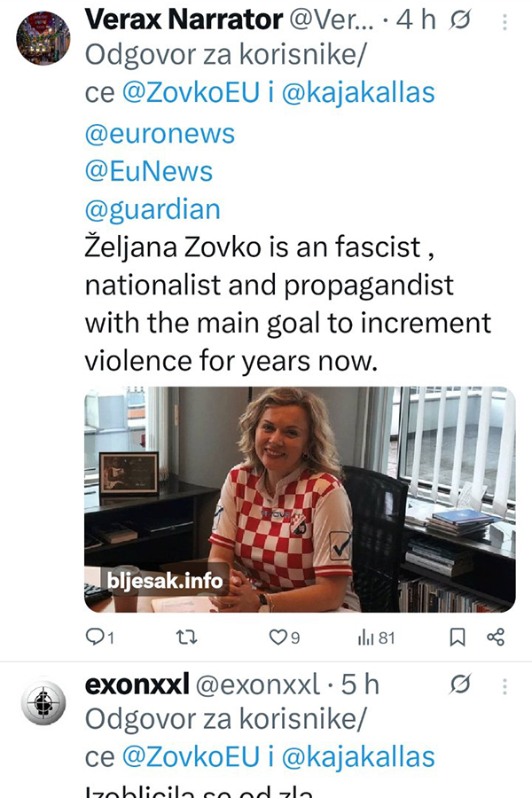Viewport: 532px width, 798px height.
Task: Click the reply icon under Verax Narrator's tweet
Action: tap(95, 637)
